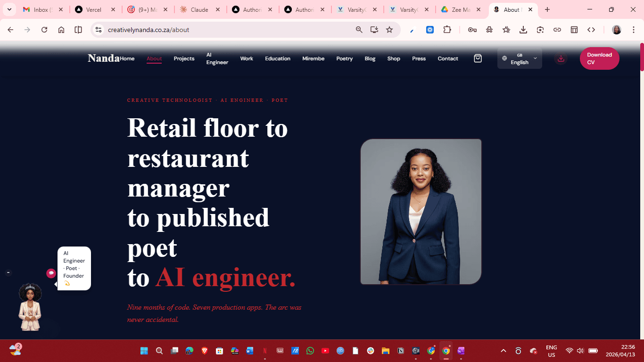Launch YouTube from the taskbar

[x=325, y=351]
